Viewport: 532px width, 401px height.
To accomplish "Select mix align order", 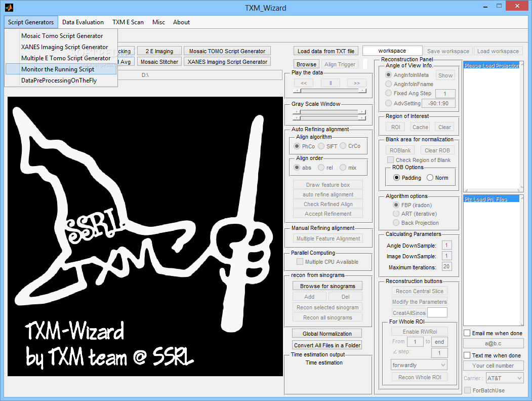I will [x=343, y=168].
